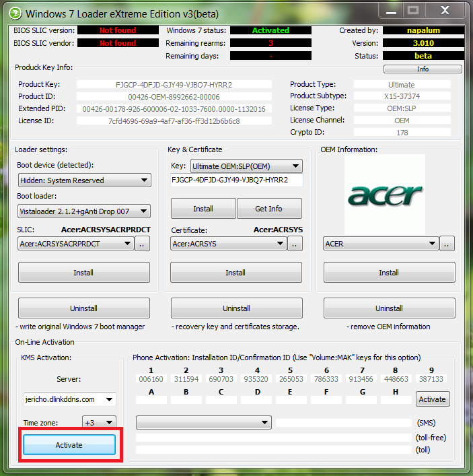Install the certificate
The height and width of the screenshot is (476, 473).
(x=236, y=273)
